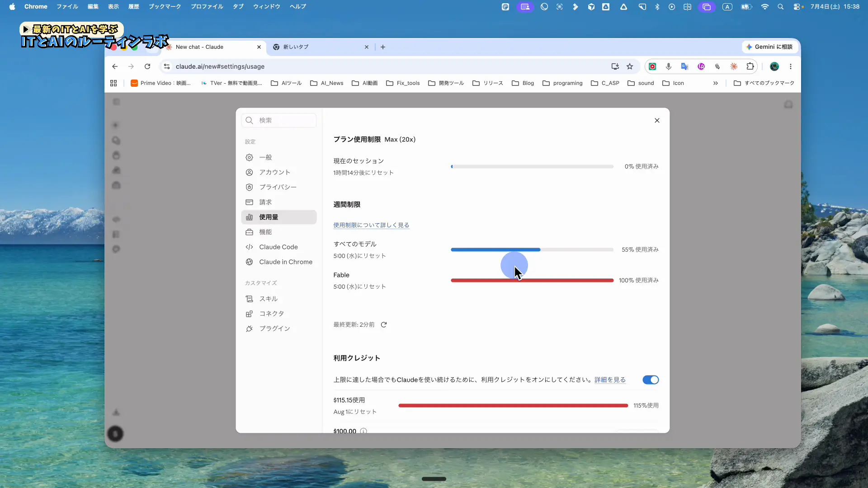Open プラグイン plugins page
Image resolution: width=868 pixels, height=488 pixels.
point(279,328)
